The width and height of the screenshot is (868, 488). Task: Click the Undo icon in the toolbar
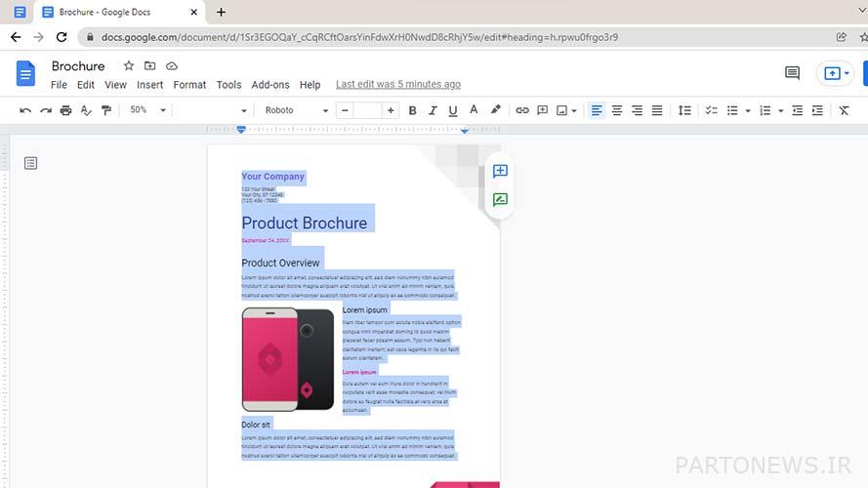tap(25, 110)
